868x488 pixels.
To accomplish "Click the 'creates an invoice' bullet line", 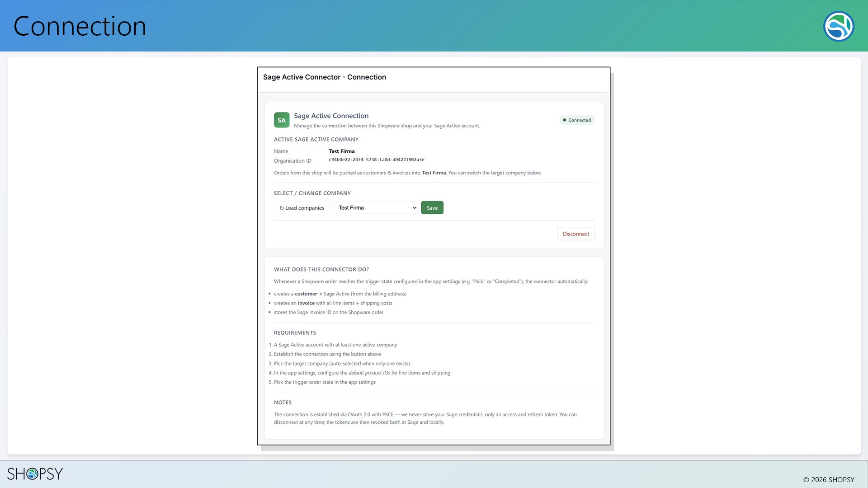I will (x=333, y=303).
